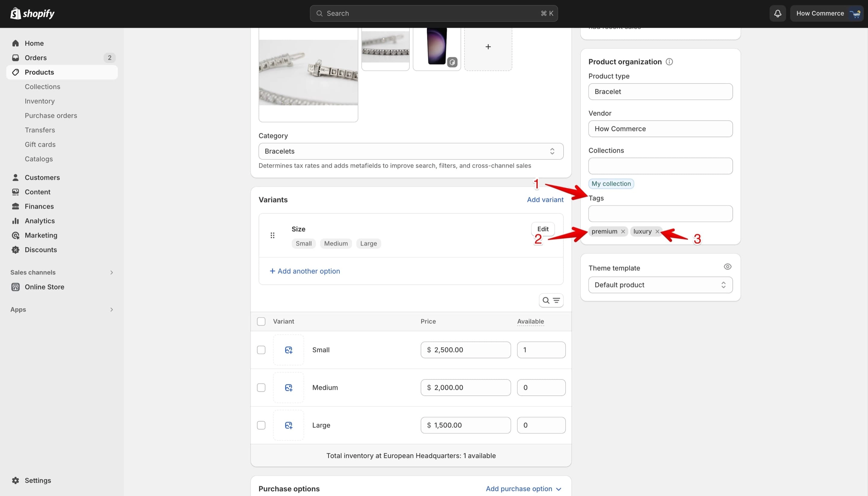Click the My collection chip
This screenshot has height=496, width=868.
tap(611, 184)
